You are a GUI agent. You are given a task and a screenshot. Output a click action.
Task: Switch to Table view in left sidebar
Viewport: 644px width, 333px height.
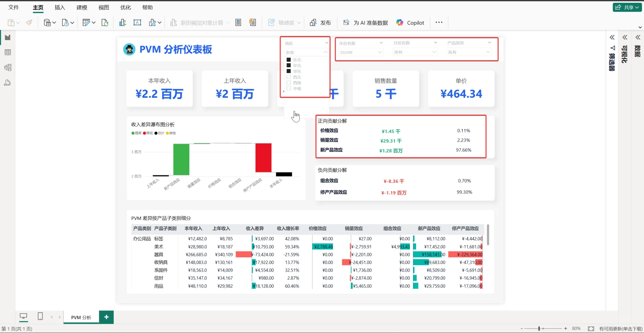[8, 52]
